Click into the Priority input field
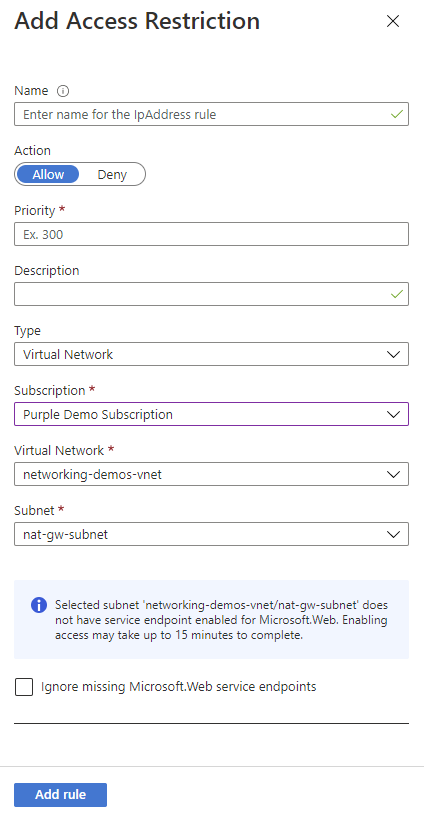Image resolution: width=424 pixels, height=816 pixels. coord(211,234)
